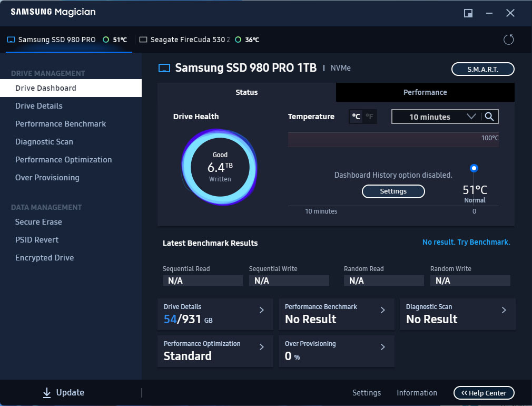This screenshot has width=532, height=406.
Task: Click the refresh drives icon
Action: pos(508,40)
